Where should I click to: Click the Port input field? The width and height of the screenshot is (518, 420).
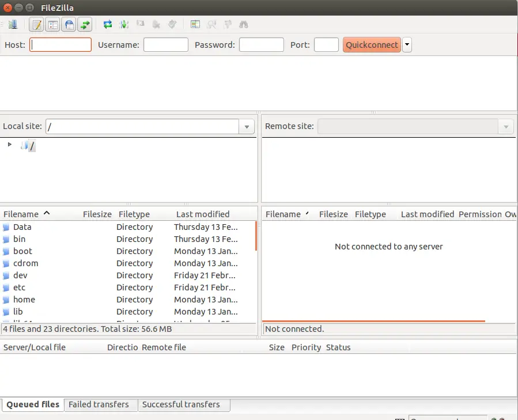pyautogui.click(x=326, y=44)
